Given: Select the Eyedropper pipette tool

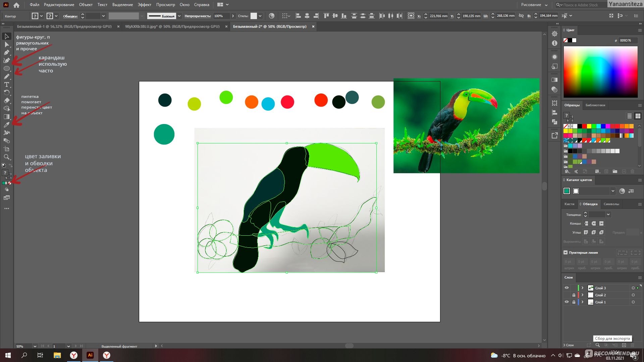Looking at the screenshot, I should click(x=6, y=124).
